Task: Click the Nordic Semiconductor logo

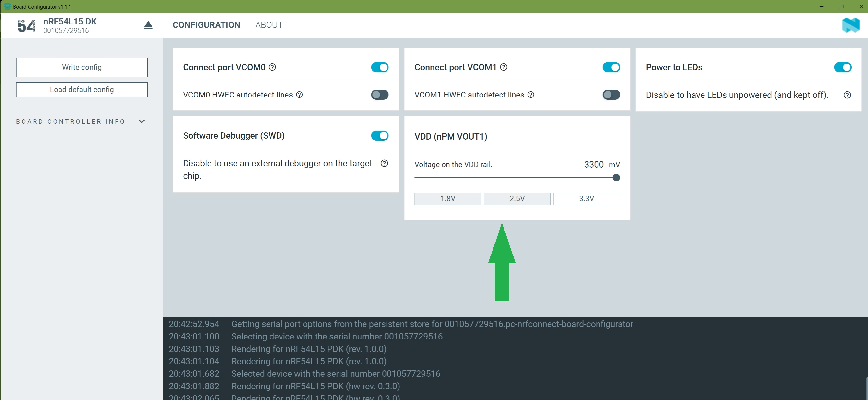Action: coord(850,25)
